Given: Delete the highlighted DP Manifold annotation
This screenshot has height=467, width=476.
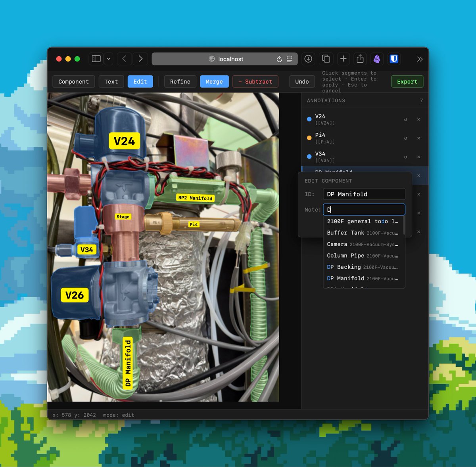Looking at the screenshot, I should [418, 176].
